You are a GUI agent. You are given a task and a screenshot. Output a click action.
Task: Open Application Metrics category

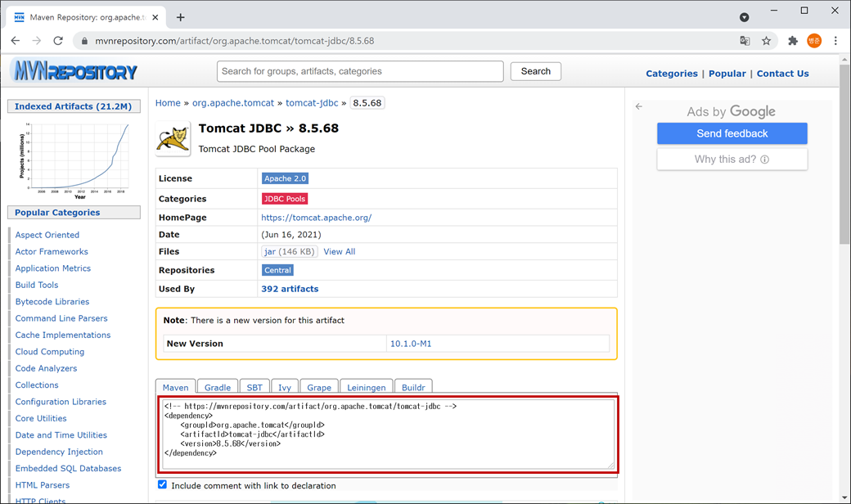coord(53,268)
